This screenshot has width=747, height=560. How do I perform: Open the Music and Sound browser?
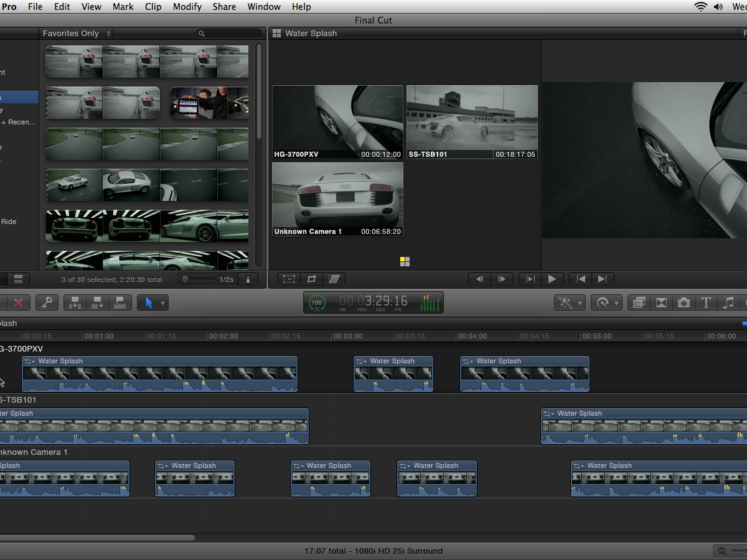point(728,303)
